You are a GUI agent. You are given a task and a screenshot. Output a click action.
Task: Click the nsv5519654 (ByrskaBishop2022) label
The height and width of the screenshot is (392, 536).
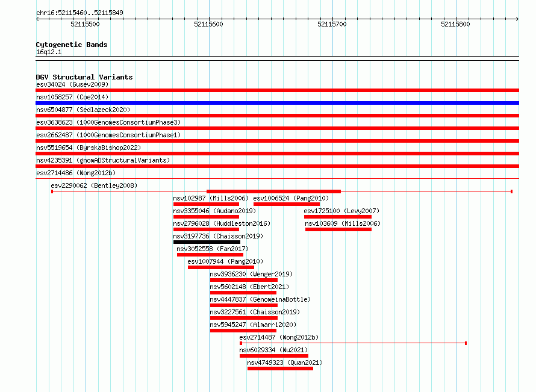(89, 148)
